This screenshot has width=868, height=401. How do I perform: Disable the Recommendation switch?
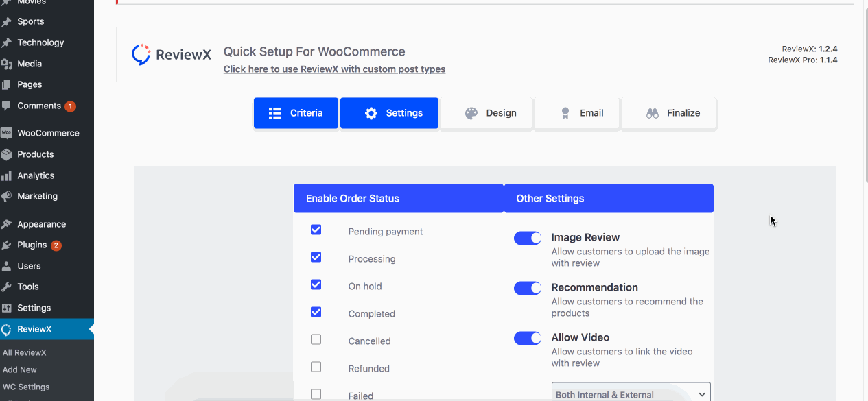click(x=528, y=288)
